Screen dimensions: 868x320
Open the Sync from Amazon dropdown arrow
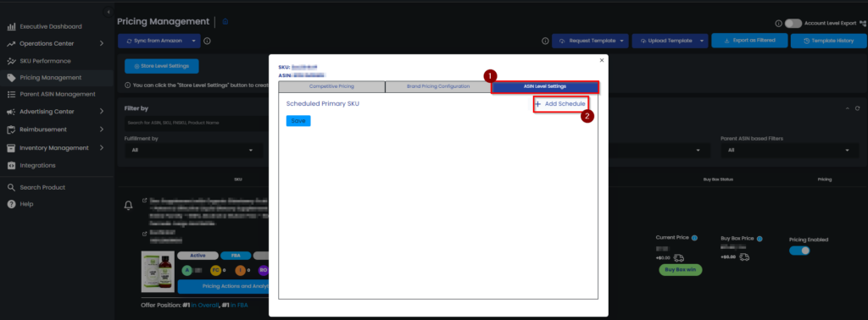(x=193, y=41)
